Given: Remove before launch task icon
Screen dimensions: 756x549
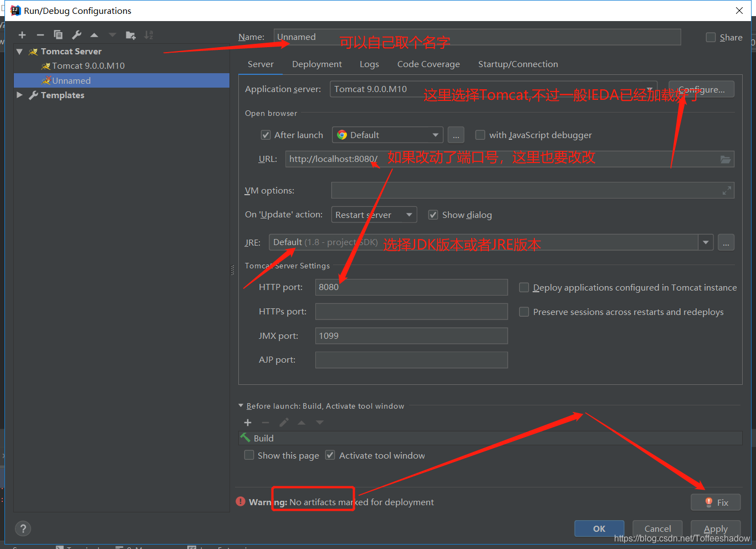Looking at the screenshot, I should coord(265,423).
